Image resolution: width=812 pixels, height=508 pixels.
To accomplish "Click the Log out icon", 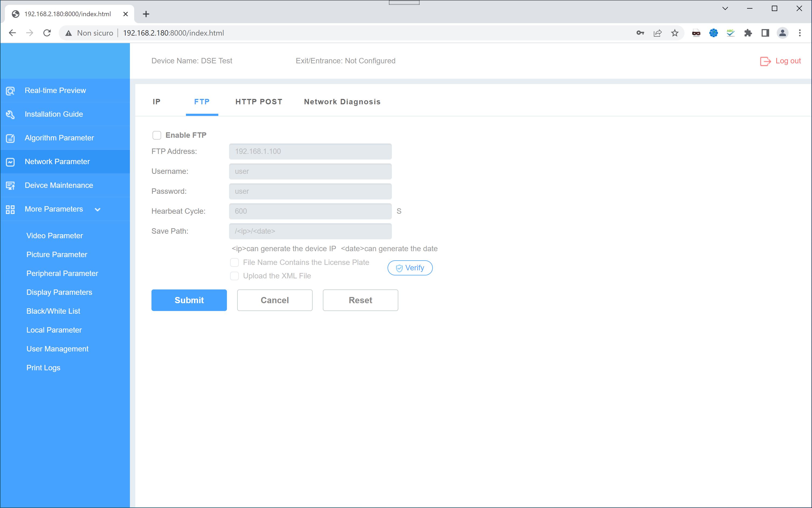I will (x=765, y=61).
